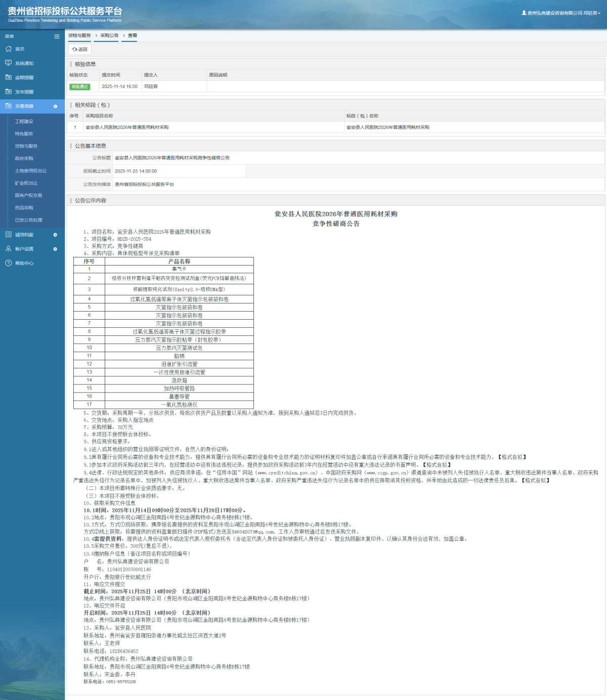The height and width of the screenshot is (700, 607).
Task: Click the 帮助中心 question mark icon
Action: point(8,263)
